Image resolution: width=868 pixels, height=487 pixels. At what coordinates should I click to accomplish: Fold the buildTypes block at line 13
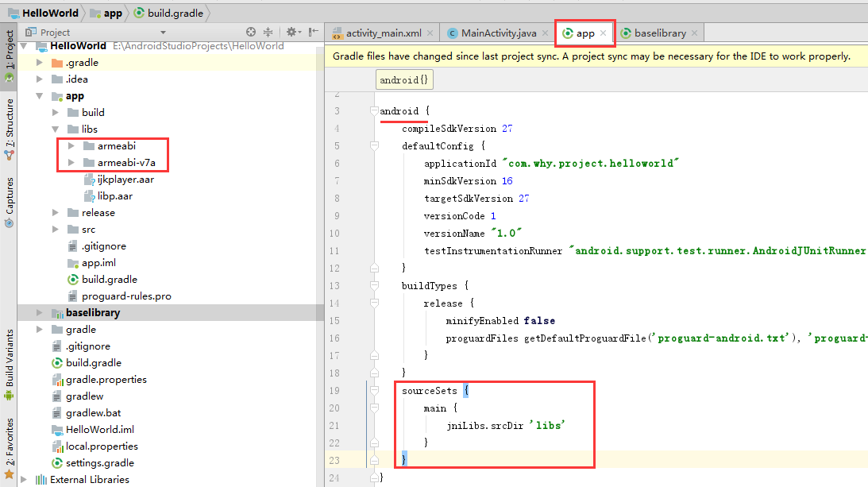[x=374, y=285]
